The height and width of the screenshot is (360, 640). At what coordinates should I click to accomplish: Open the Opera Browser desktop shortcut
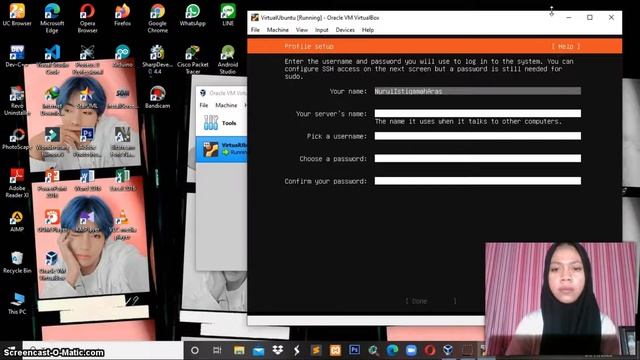[x=87, y=18]
